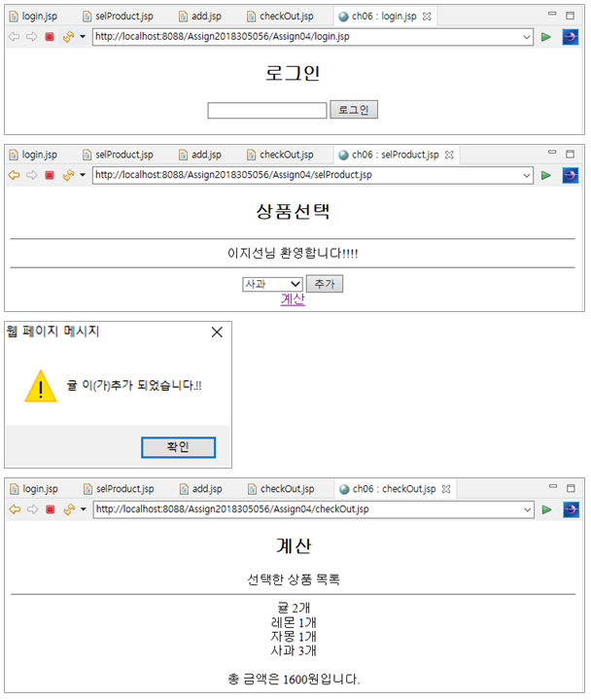Viewport: 591px width, 700px height.
Task: Minimize the checkOut.jsp browser panel
Action: (553, 486)
